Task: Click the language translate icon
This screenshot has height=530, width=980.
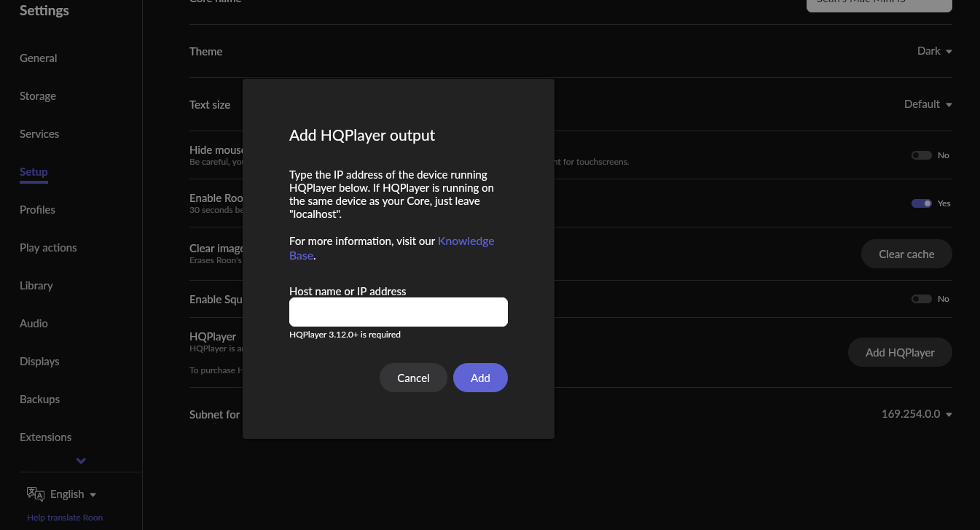Action: (x=36, y=494)
